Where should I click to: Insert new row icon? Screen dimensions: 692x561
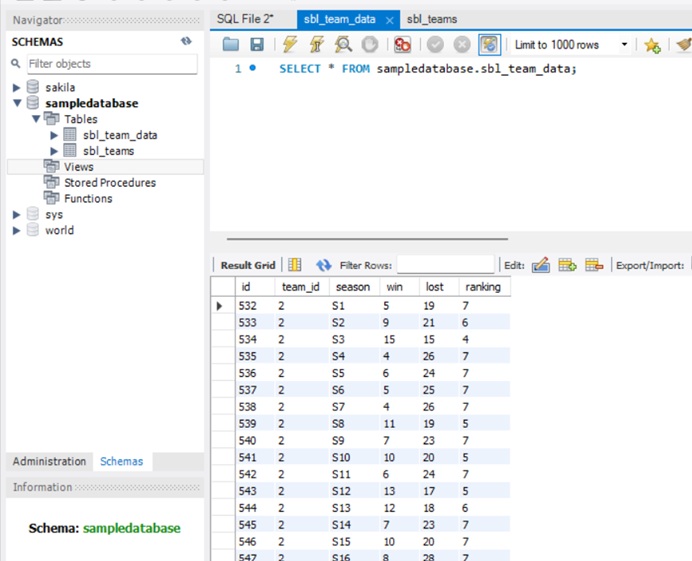(x=567, y=265)
